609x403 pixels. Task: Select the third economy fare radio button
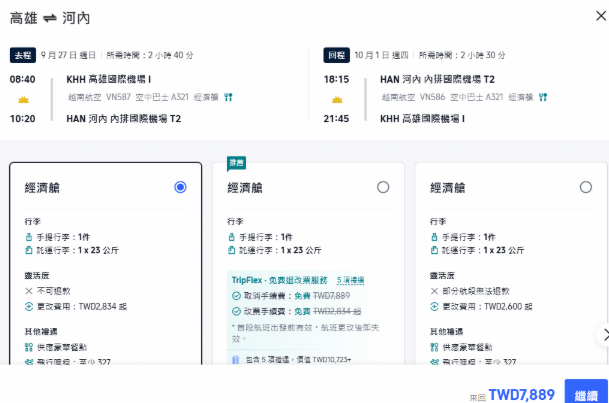[x=586, y=187]
